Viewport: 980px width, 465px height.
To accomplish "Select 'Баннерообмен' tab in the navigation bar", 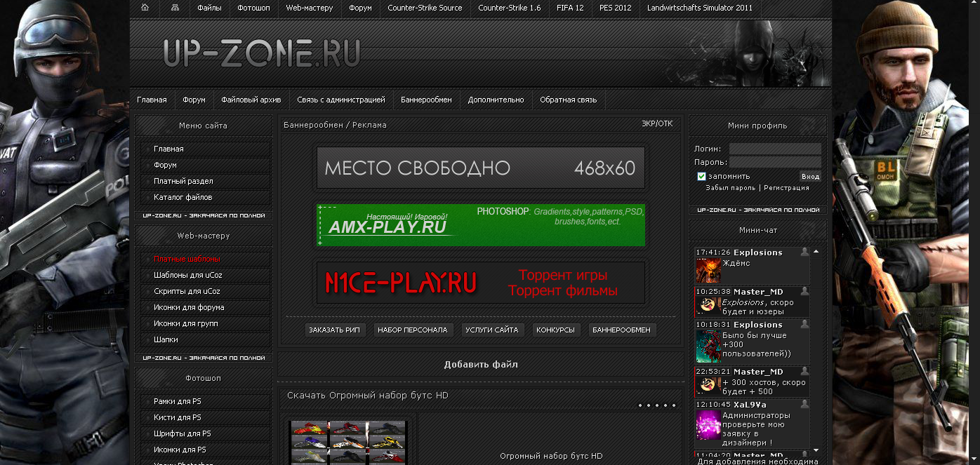I will [426, 100].
